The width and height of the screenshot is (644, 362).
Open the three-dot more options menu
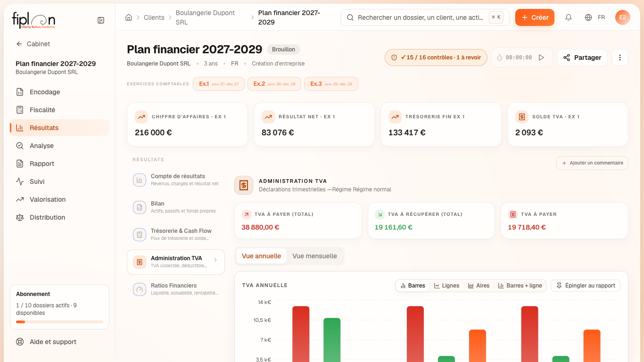[x=620, y=58]
